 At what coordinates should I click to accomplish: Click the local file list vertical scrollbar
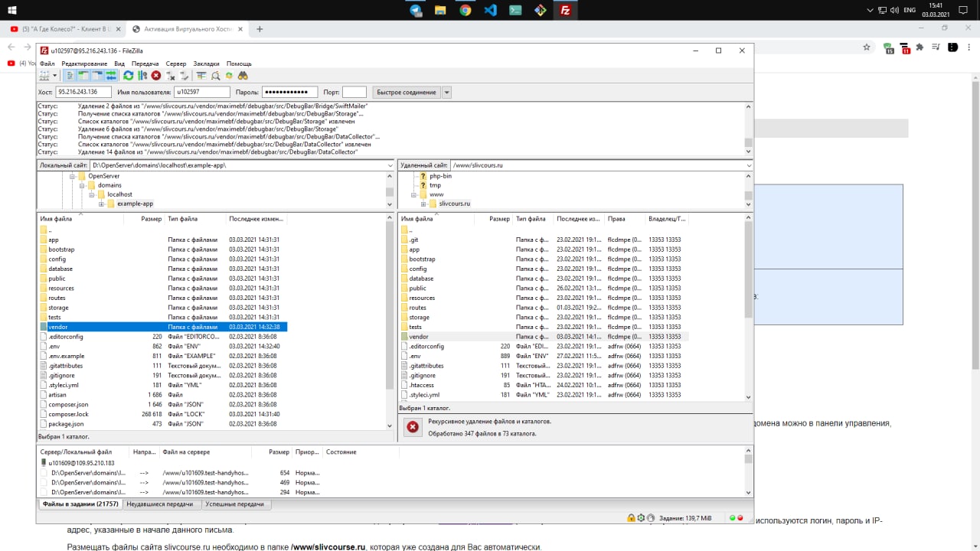coord(390,321)
